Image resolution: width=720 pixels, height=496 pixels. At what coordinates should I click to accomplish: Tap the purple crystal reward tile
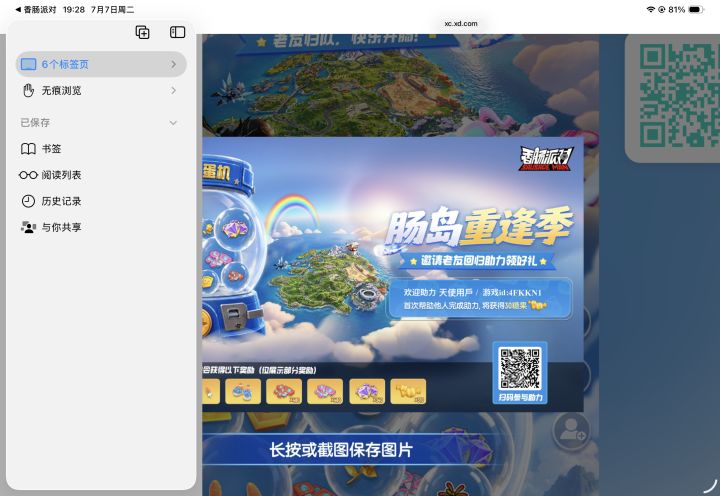tap(367, 391)
